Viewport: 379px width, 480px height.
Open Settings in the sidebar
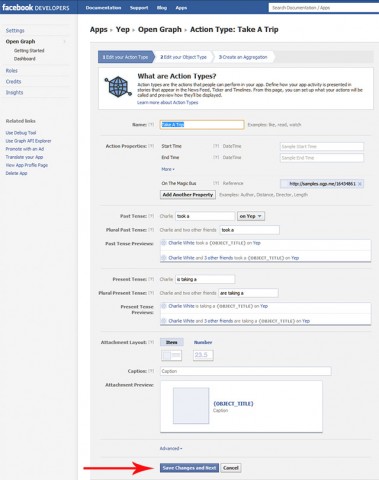point(15,30)
